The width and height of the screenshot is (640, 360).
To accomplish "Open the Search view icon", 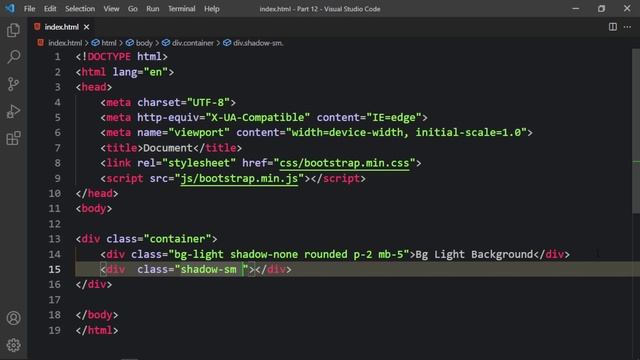I will (13, 57).
